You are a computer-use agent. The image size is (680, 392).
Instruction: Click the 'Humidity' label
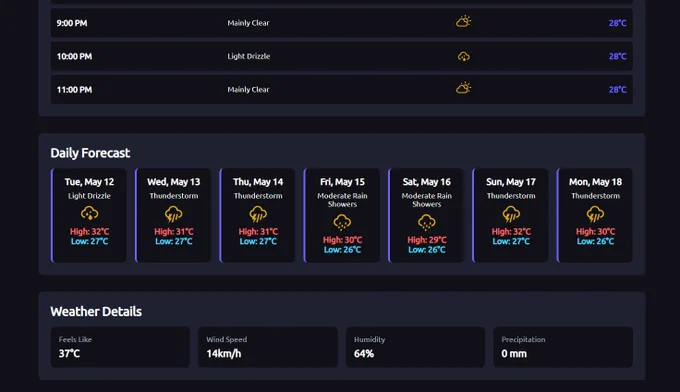point(369,340)
